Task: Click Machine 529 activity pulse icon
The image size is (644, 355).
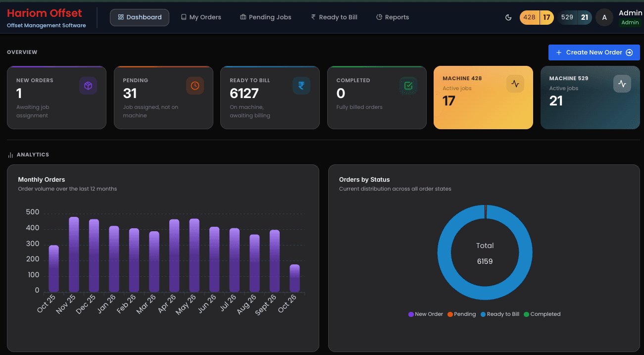Action: click(x=622, y=84)
